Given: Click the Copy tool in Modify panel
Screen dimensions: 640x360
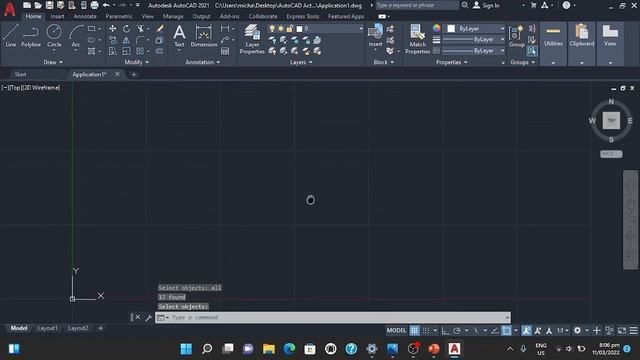Looking at the screenshot, I should (112, 40).
